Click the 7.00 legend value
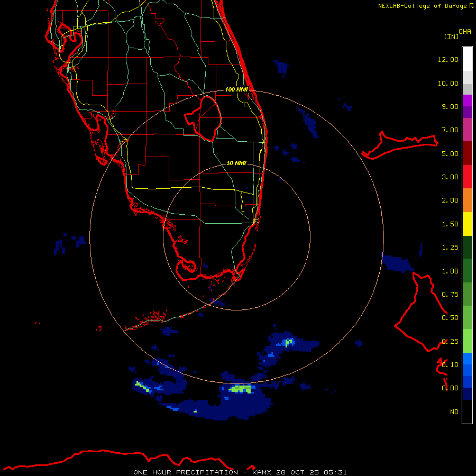 (x=450, y=130)
